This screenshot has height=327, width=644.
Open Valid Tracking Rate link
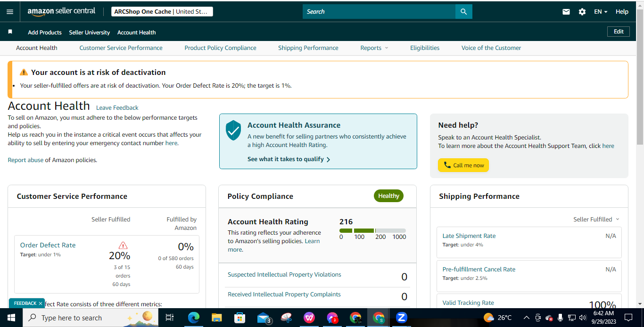(468, 303)
